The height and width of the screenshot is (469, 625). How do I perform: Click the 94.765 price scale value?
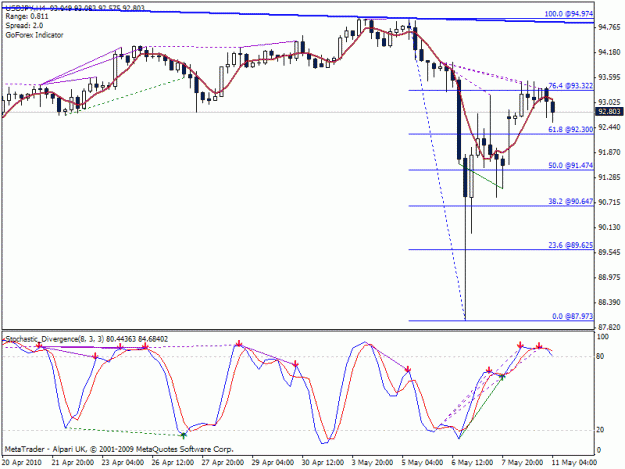(x=609, y=27)
